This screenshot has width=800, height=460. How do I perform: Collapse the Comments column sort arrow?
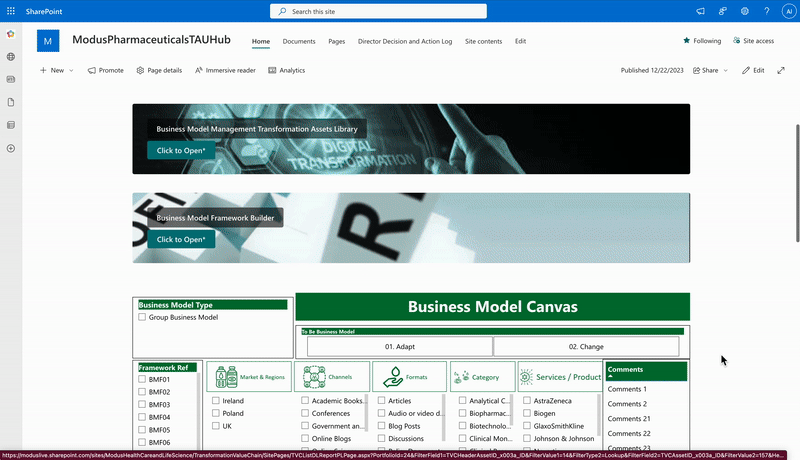coord(610,376)
